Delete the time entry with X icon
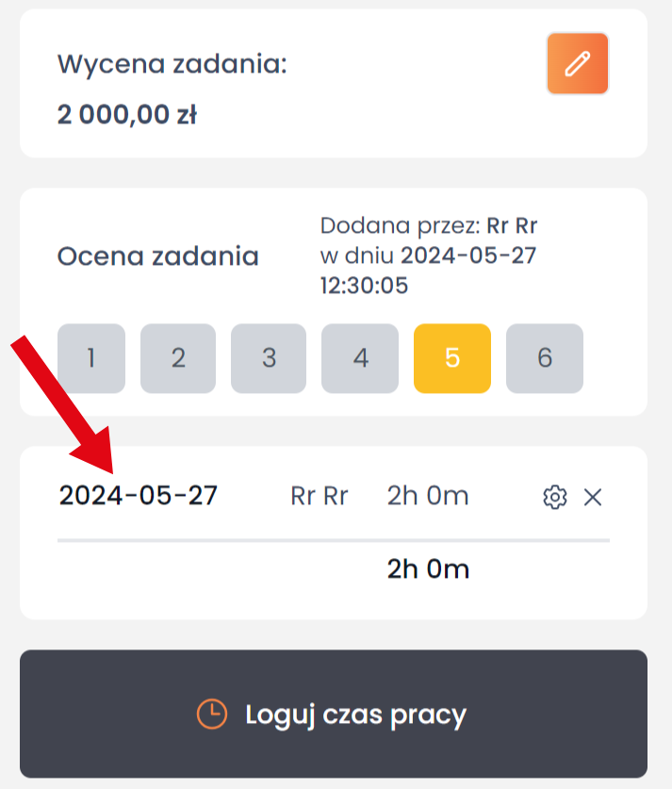 click(593, 497)
